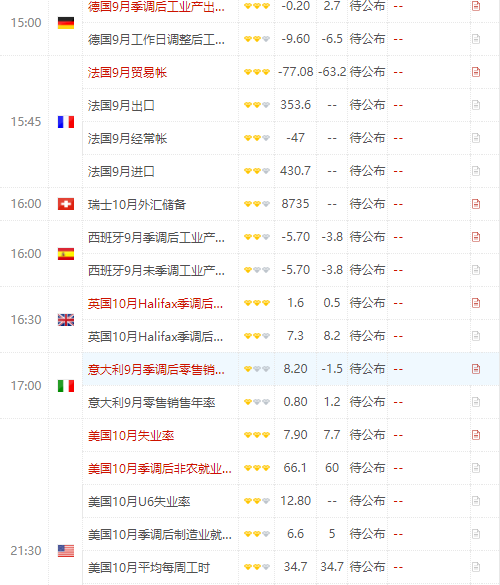Open red details icon for 瑞士10月外汇储备
Image resolution: width=500 pixels, height=585 pixels.
[x=476, y=204]
